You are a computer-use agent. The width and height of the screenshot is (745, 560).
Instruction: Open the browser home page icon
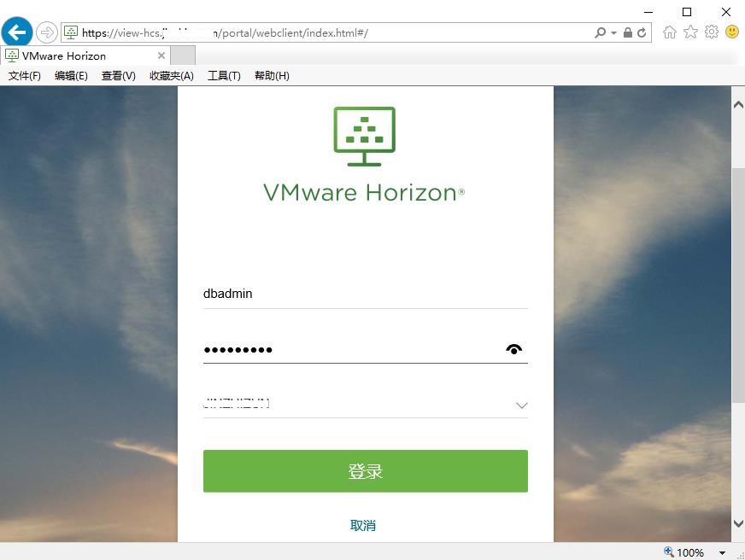[670, 32]
